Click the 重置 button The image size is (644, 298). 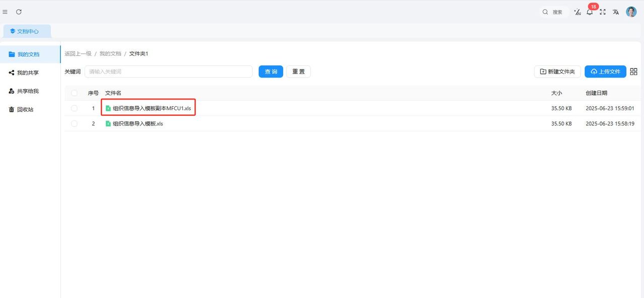298,71
